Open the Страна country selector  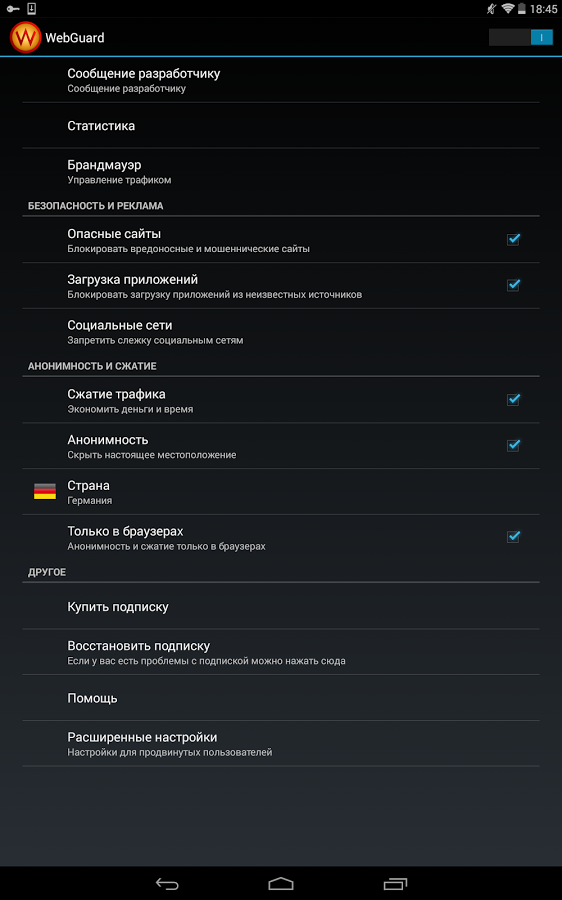tap(281, 492)
